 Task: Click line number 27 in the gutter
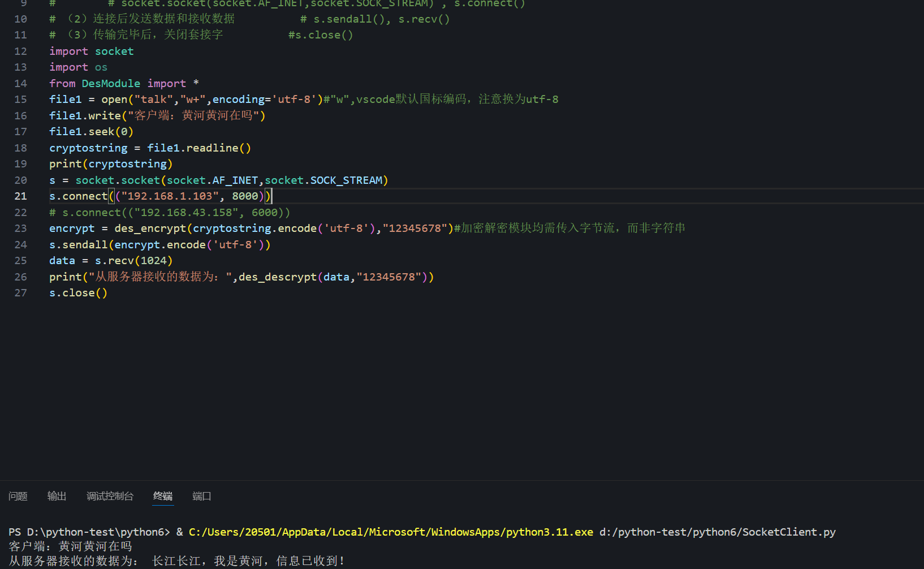(20, 293)
